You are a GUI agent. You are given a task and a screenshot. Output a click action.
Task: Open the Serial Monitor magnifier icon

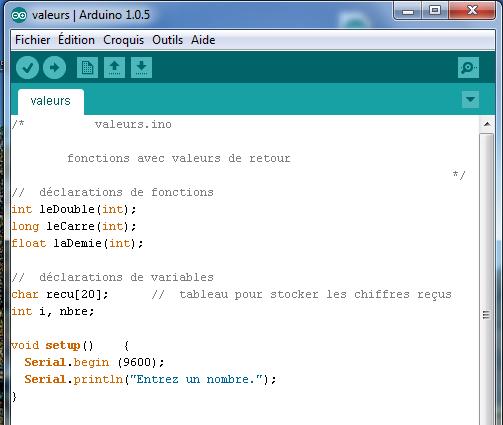[x=468, y=68]
